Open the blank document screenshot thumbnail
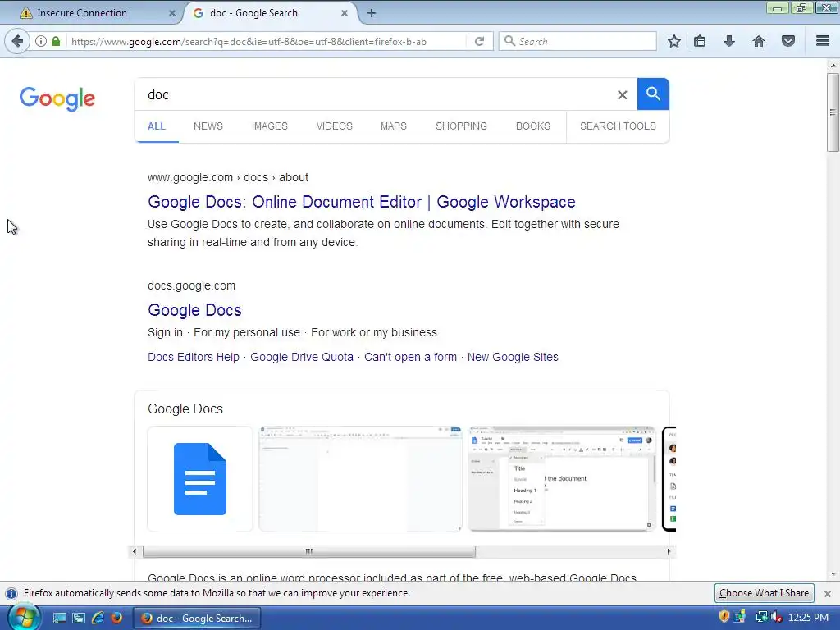This screenshot has width=840, height=630. coord(361,479)
